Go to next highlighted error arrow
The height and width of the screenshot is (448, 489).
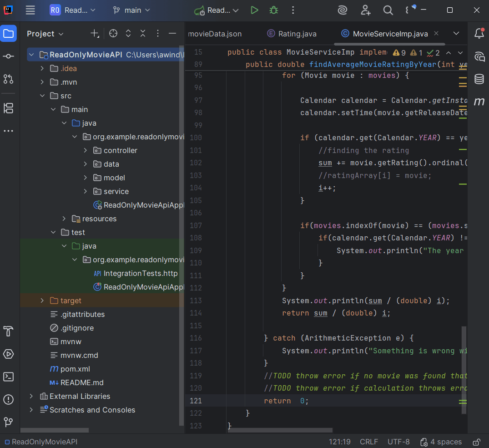click(x=460, y=53)
